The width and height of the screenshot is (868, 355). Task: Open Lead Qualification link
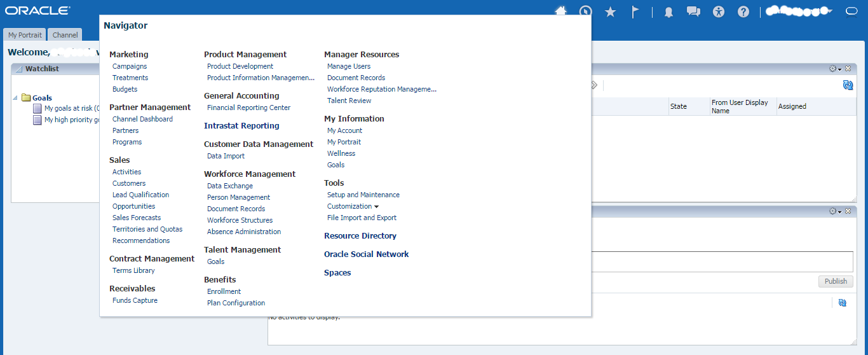[x=140, y=195]
